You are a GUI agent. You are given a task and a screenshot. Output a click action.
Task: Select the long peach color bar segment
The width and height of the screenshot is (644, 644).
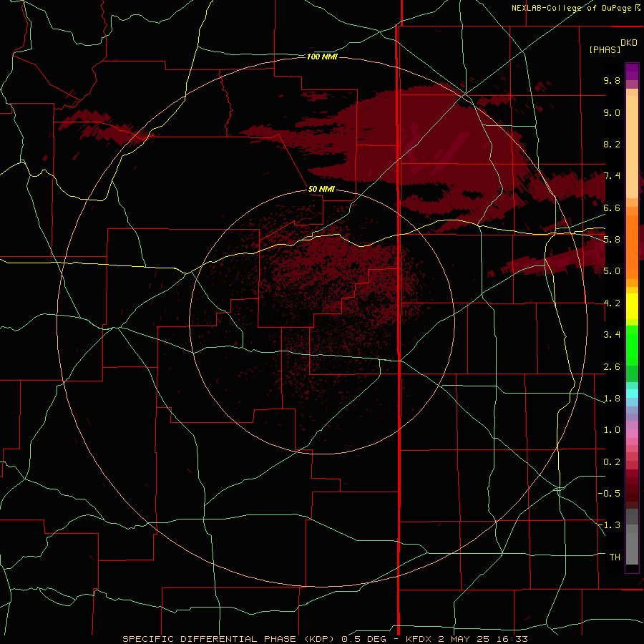point(632,147)
